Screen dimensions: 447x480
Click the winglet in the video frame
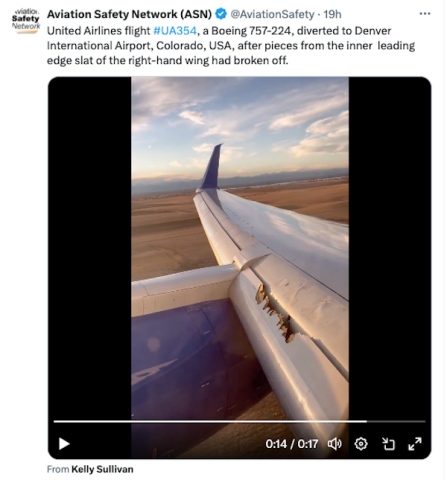211,167
